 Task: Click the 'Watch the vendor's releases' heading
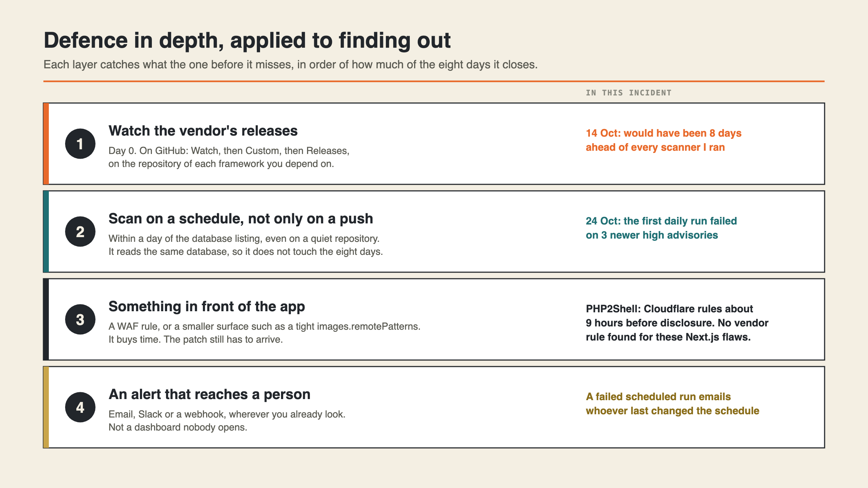point(203,131)
